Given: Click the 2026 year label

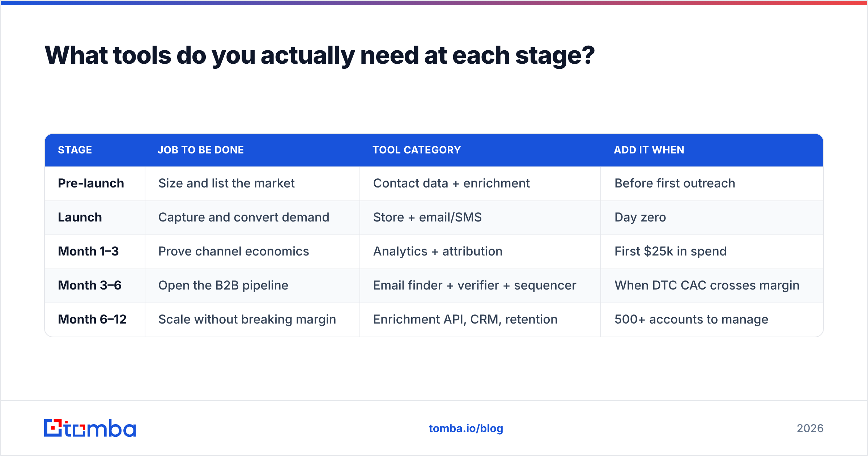Looking at the screenshot, I should (x=810, y=428).
